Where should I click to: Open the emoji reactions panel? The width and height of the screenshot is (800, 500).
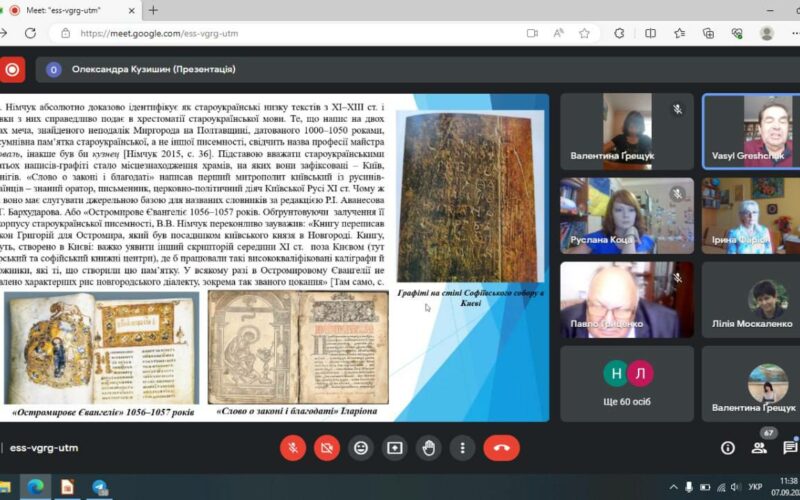[361, 448]
